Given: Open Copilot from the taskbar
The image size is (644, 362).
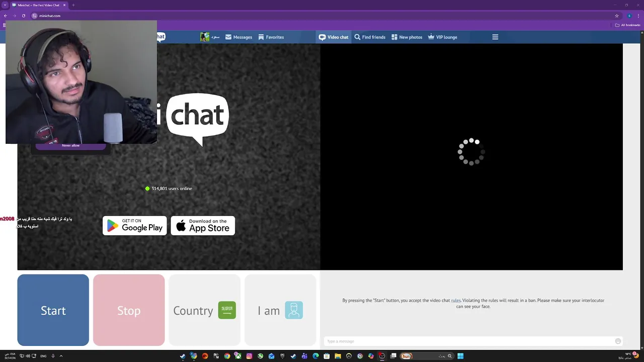Looking at the screenshot, I should click(371, 356).
